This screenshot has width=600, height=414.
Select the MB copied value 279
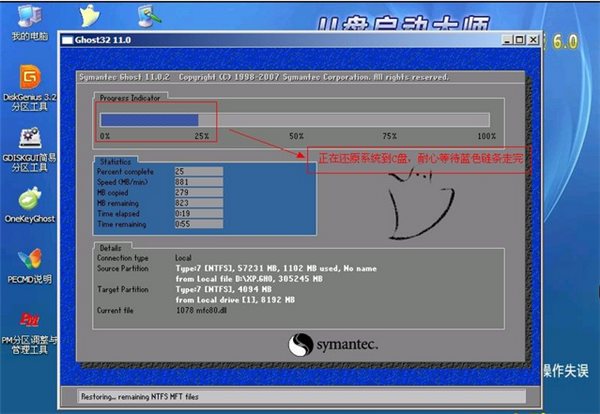199,192
